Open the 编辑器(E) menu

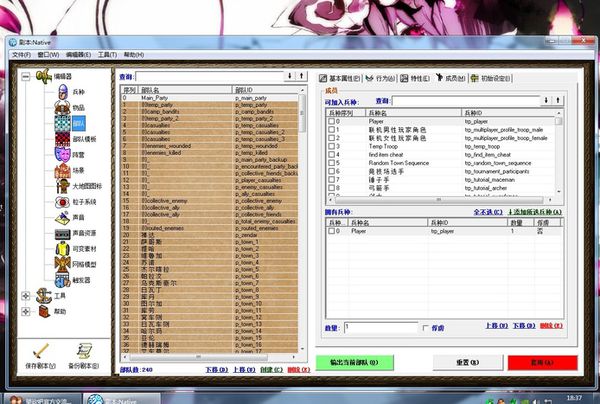tap(78, 55)
